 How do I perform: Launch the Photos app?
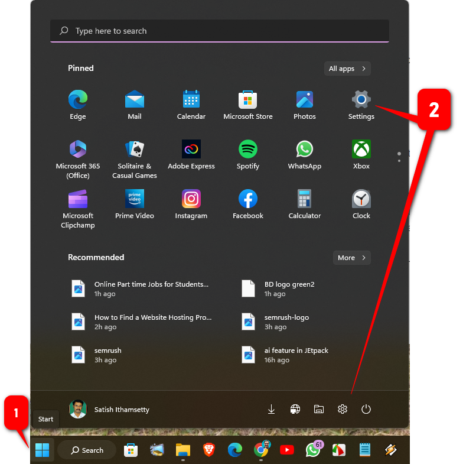305,105
